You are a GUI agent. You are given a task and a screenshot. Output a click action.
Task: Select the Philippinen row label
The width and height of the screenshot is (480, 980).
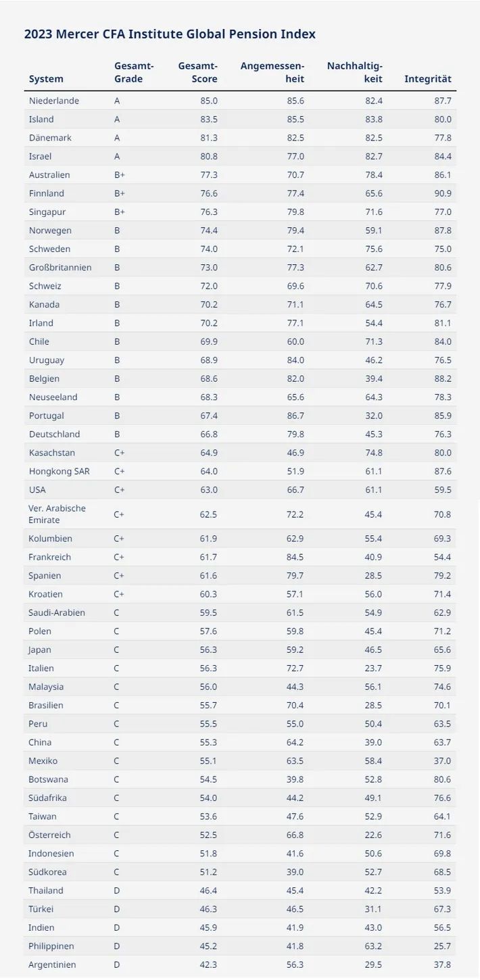click(51, 946)
